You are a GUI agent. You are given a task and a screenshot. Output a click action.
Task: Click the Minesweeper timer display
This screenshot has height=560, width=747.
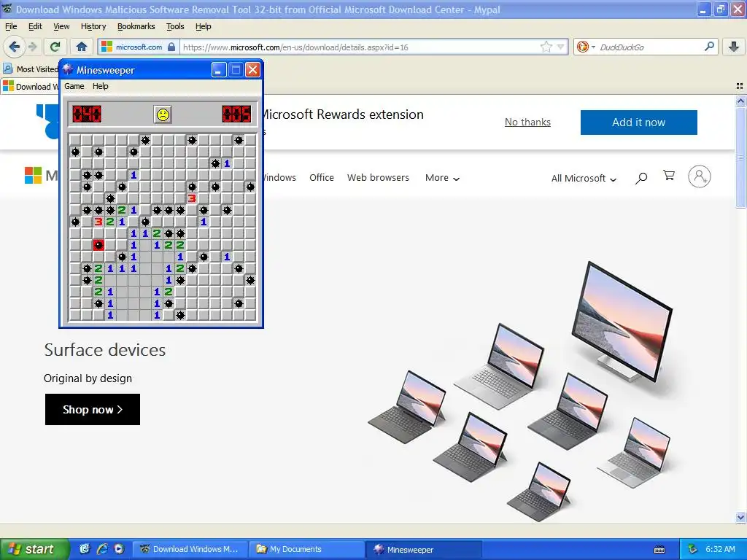click(x=236, y=114)
